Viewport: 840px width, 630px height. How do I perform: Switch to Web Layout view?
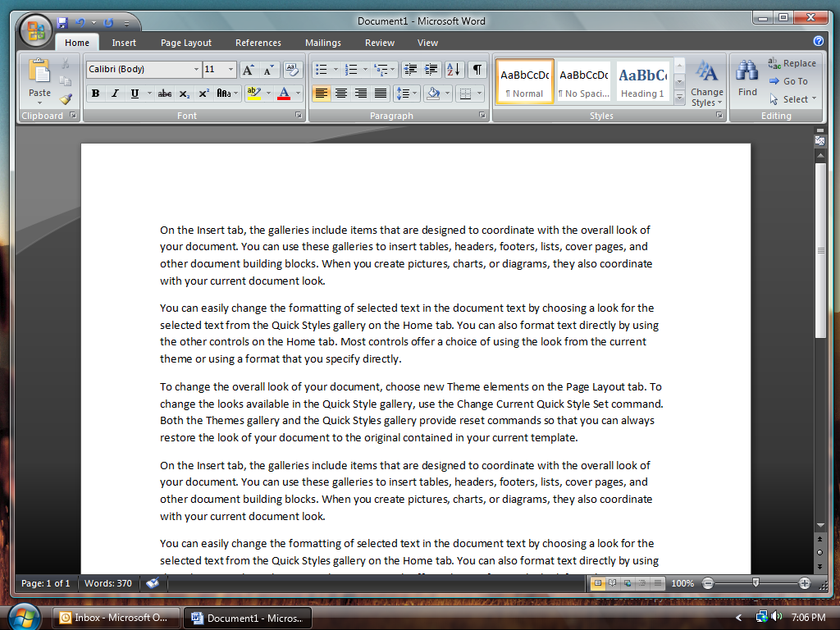point(628,583)
